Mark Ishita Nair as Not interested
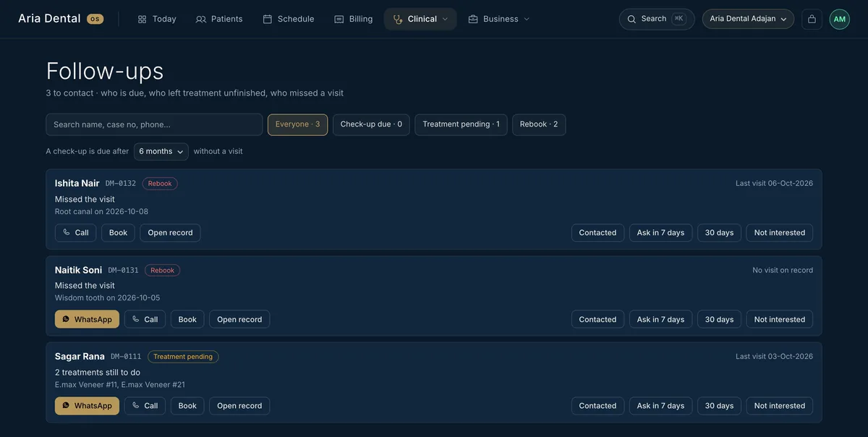 coord(780,233)
